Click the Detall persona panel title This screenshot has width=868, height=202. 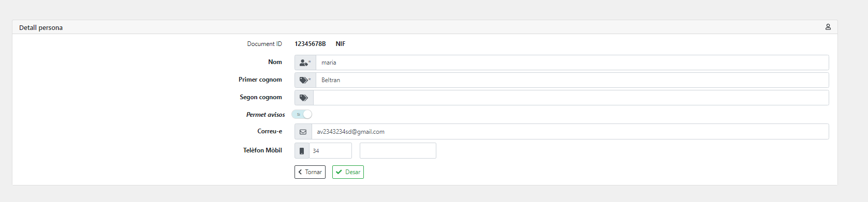pos(41,27)
